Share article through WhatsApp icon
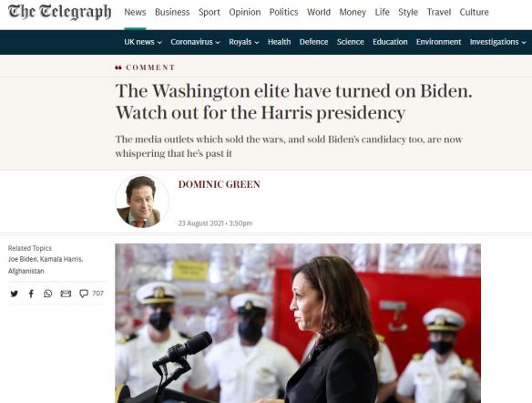This screenshot has width=532, height=403. tap(48, 294)
